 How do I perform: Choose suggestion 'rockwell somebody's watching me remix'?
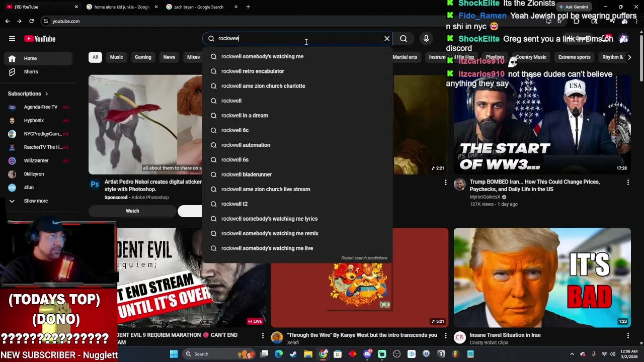click(297, 234)
